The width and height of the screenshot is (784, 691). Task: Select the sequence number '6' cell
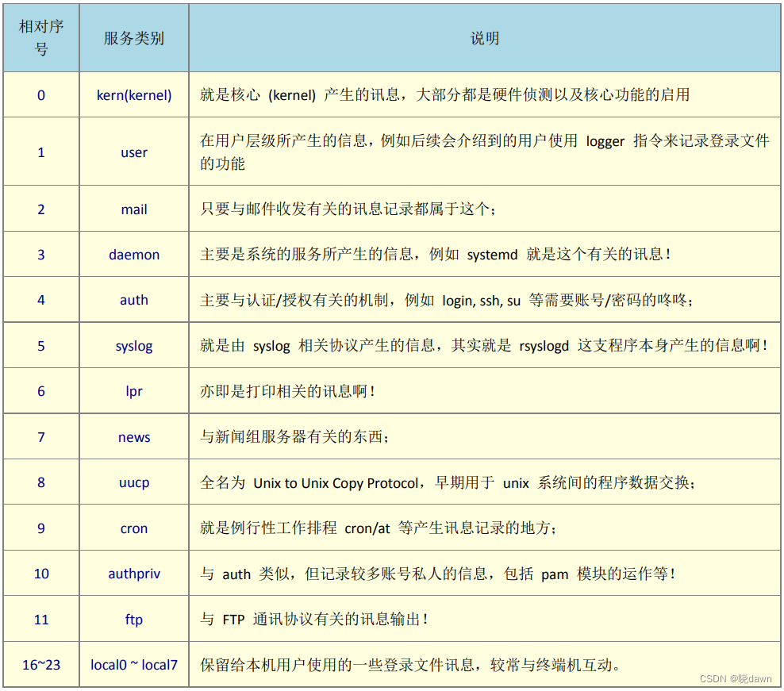click(41, 391)
